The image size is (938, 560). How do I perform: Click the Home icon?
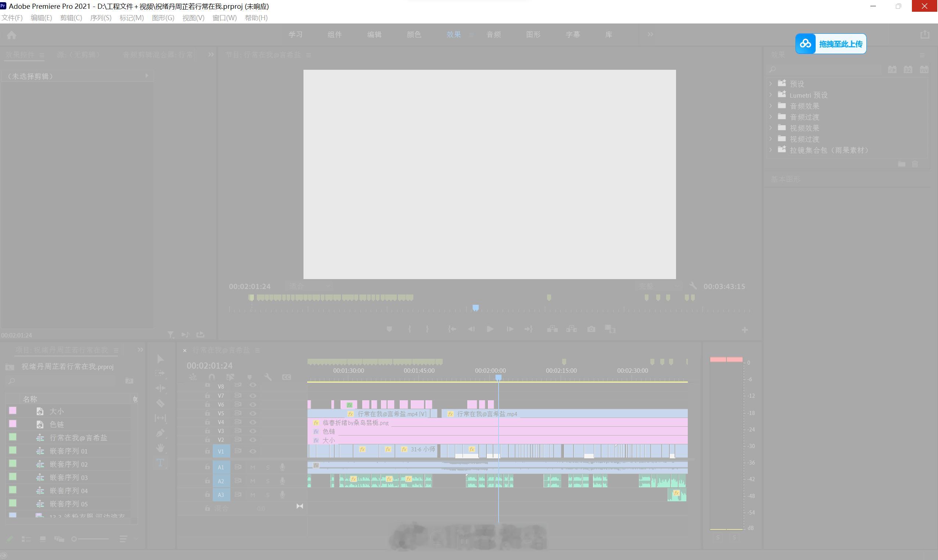(x=12, y=35)
